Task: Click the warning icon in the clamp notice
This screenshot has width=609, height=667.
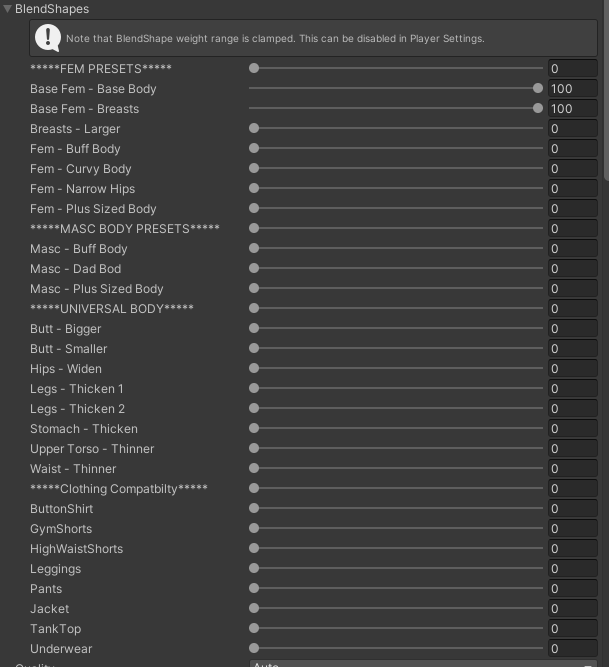Action: (x=47, y=38)
